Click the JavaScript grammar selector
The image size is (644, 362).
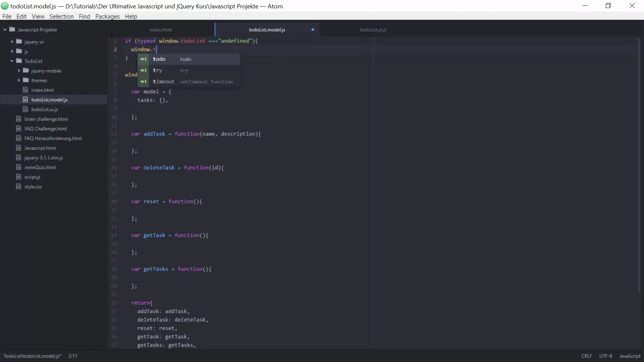630,356
